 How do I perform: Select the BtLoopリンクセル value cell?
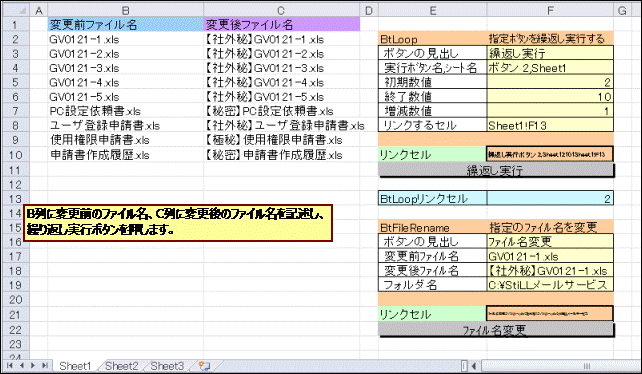[550, 199]
